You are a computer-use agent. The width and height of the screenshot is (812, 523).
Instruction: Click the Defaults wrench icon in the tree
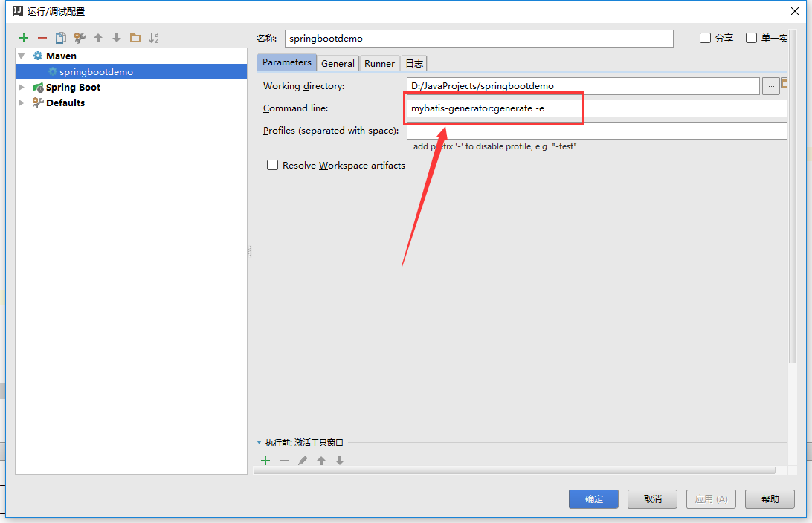tap(38, 103)
